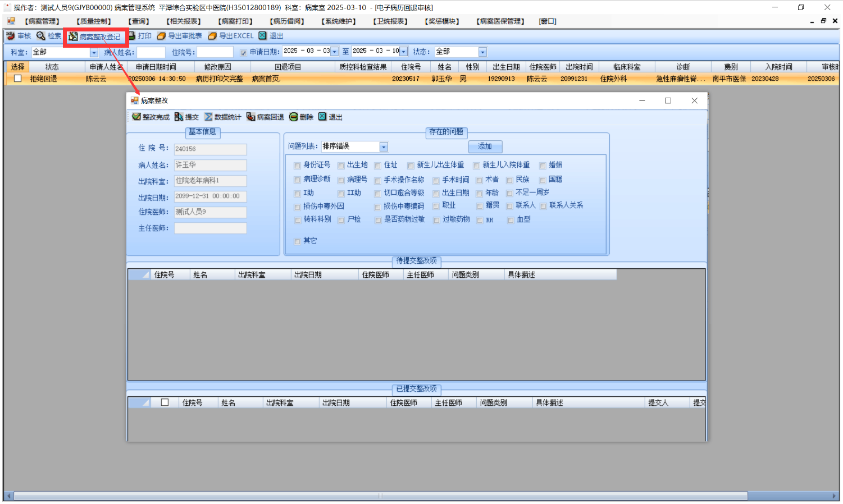Open the 奖惩模块 menu
The width and height of the screenshot is (843, 504).
click(x=442, y=21)
